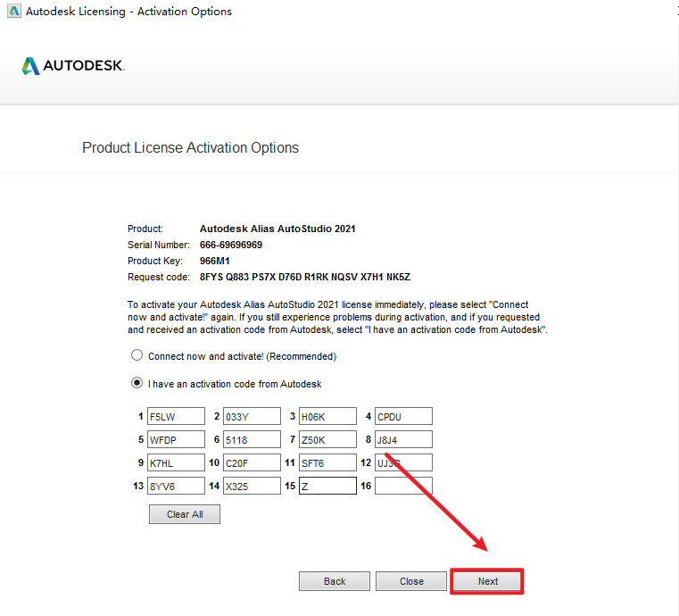Click activation code field 11 containing SFT6
This screenshot has width=679, height=616.
point(327,462)
